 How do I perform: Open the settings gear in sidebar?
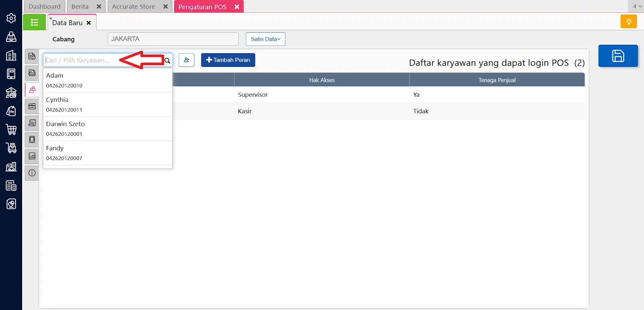(11, 18)
